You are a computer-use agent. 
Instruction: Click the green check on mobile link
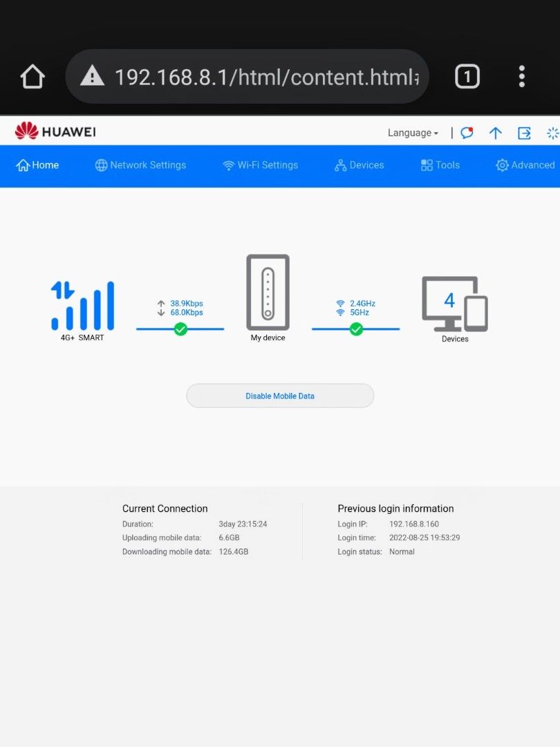(x=180, y=329)
